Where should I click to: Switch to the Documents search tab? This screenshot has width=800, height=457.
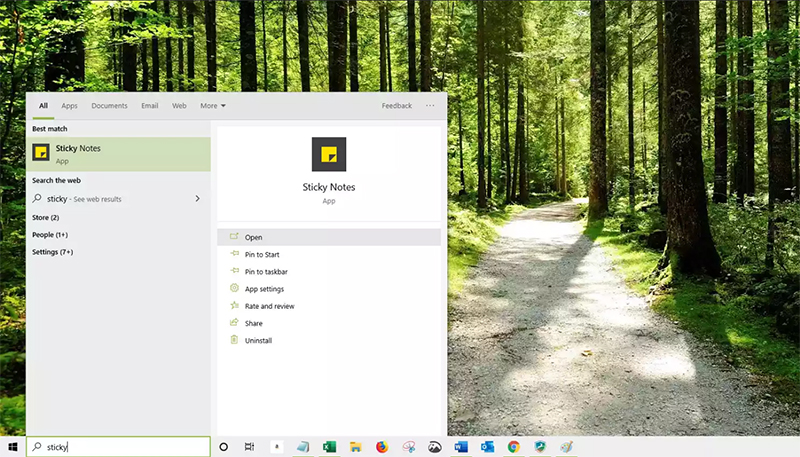click(109, 105)
